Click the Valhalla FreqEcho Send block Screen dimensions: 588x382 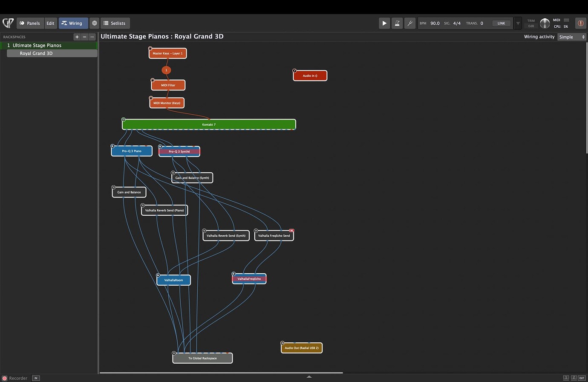point(274,235)
